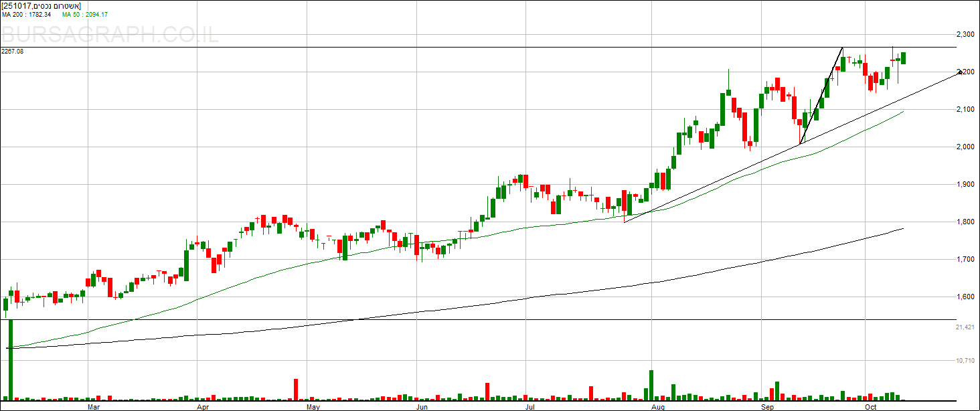Click the 1,800 price axis label
Screen dimensions: 980x411
(965, 222)
